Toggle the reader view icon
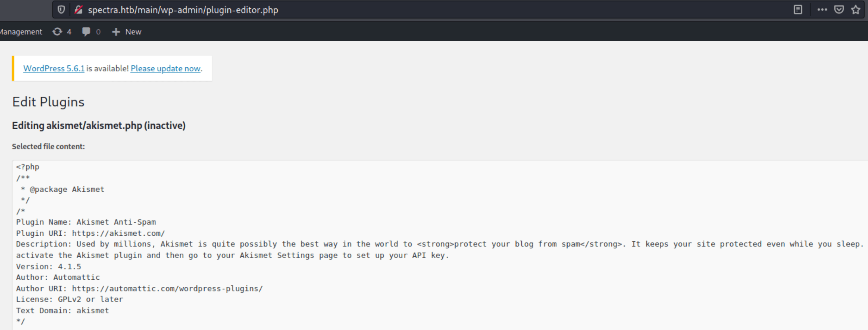 coord(798,10)
